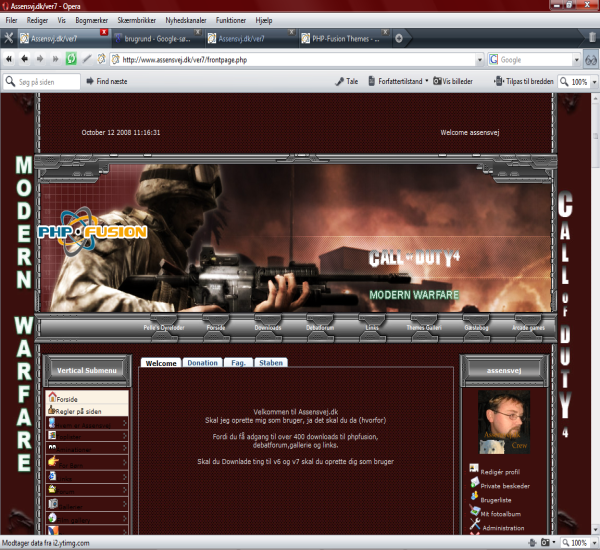Click the people icon beside Brugerliste
The height and width of the screenshot is (550, 600).
pyautogui.click(x=474, y=496)
